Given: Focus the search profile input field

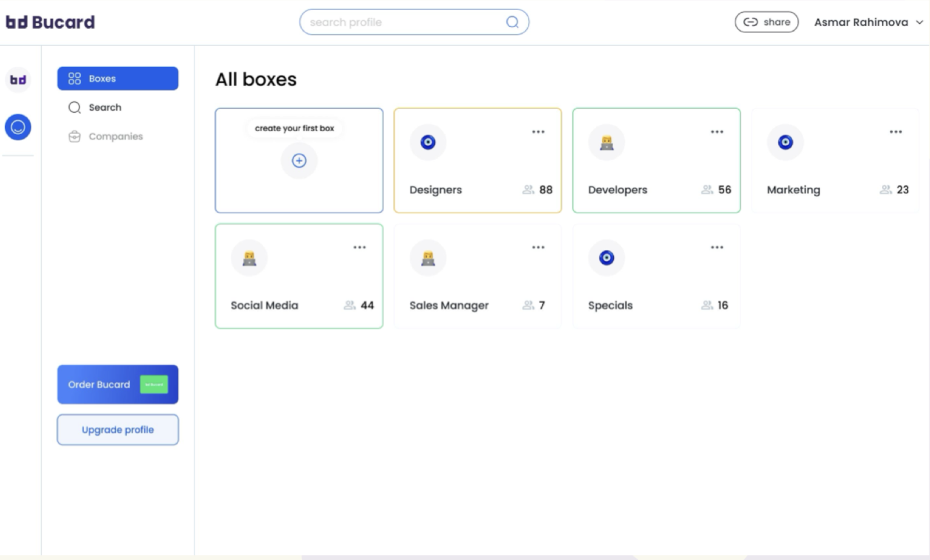Looking at the screenshot, I should [414, 22].
